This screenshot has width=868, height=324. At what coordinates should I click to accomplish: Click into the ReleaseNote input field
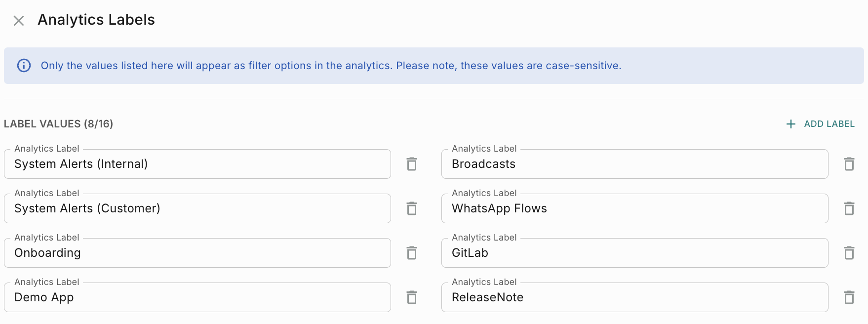coord(634,297)
